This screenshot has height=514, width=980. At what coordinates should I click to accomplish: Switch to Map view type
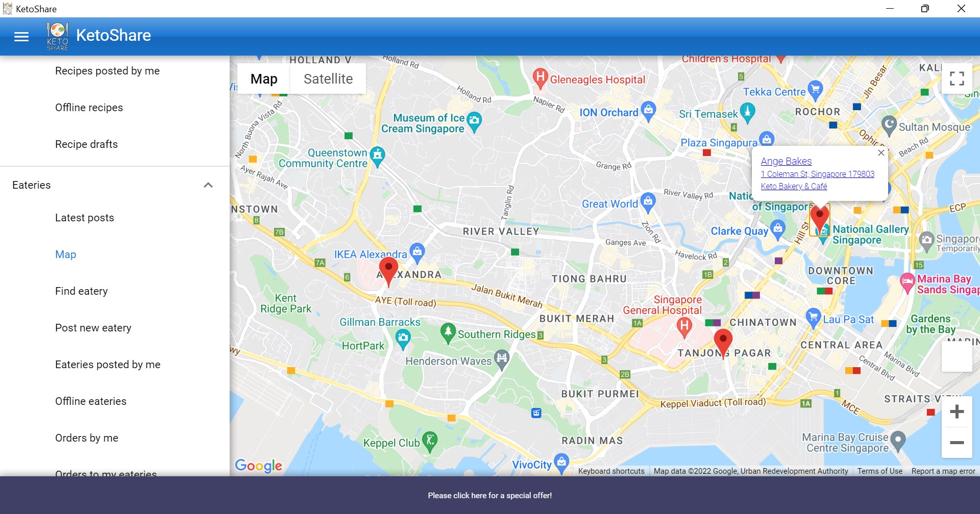click(264, 79)
